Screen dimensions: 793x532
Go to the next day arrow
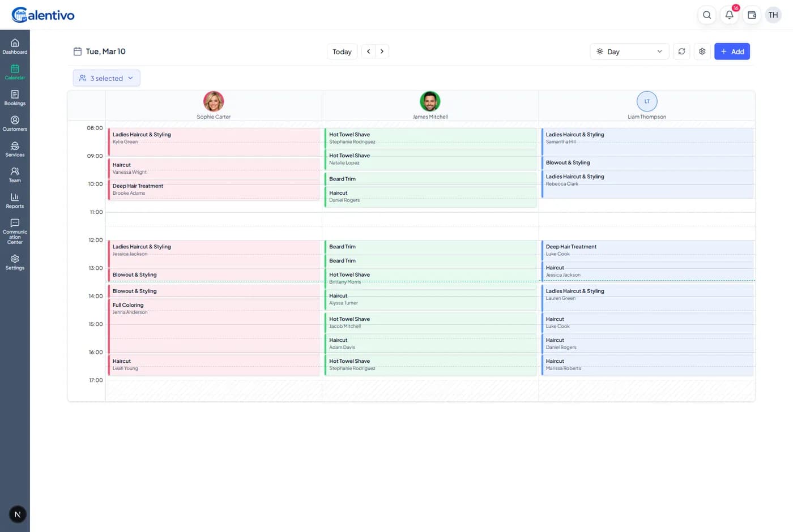(382, 52)
